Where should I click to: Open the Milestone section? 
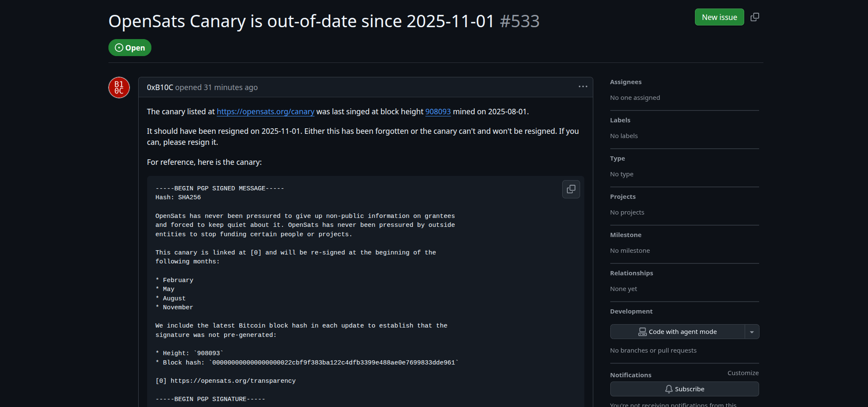[626, 235]
